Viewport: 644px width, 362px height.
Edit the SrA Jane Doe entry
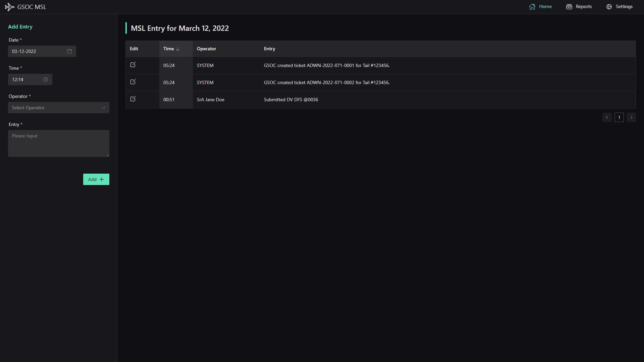pos(133,99)
